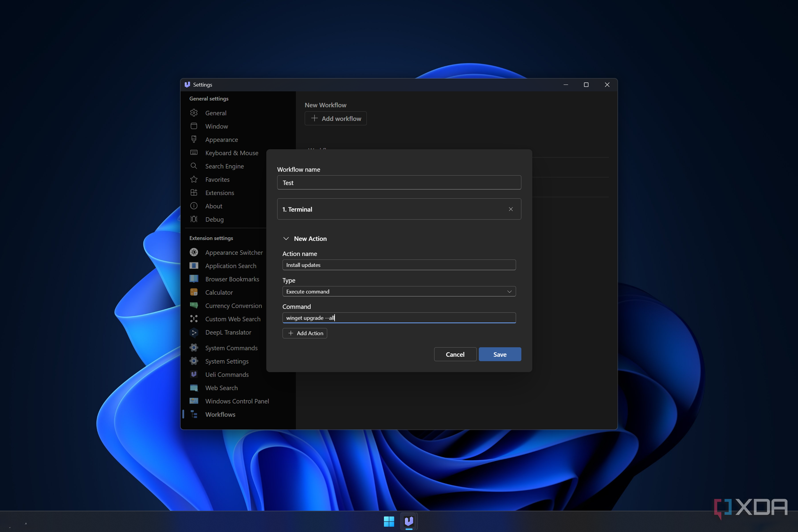798x532 pixels.
Task: Click the Debug bug icon
Action: (x=194, y=219)
